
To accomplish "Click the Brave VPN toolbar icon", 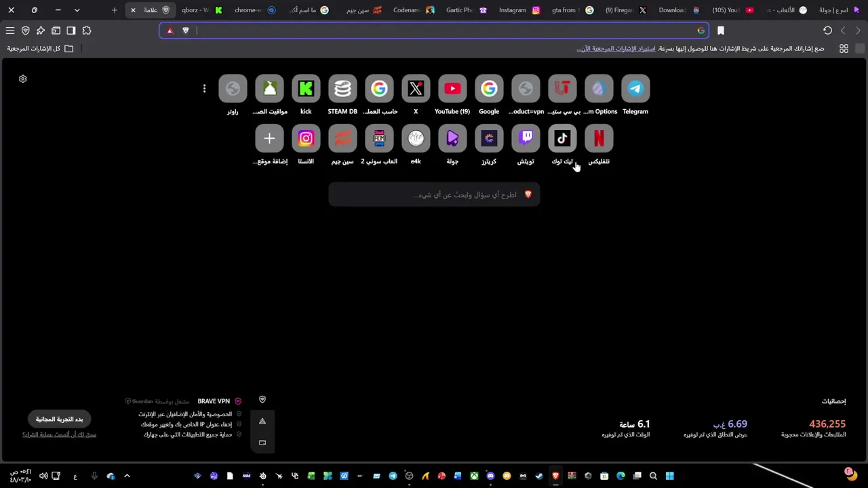I will pos(26,30).
